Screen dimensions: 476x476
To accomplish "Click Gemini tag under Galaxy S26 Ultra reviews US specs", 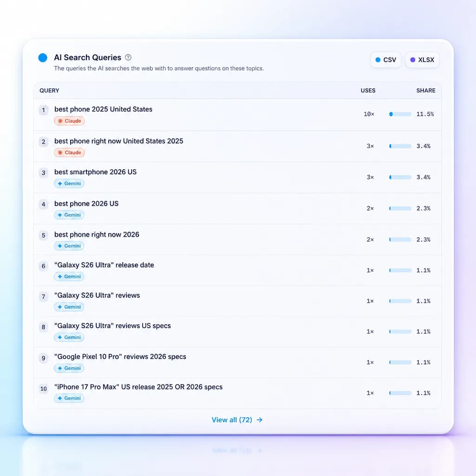I will coord(69,337).
